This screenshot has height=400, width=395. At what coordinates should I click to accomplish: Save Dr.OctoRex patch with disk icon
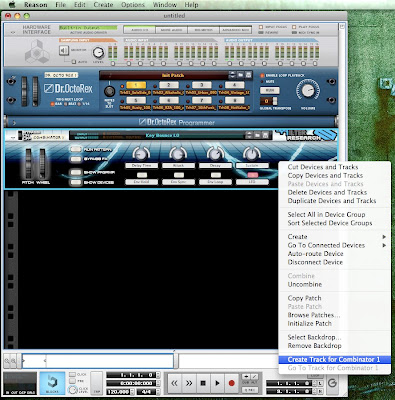248,75
